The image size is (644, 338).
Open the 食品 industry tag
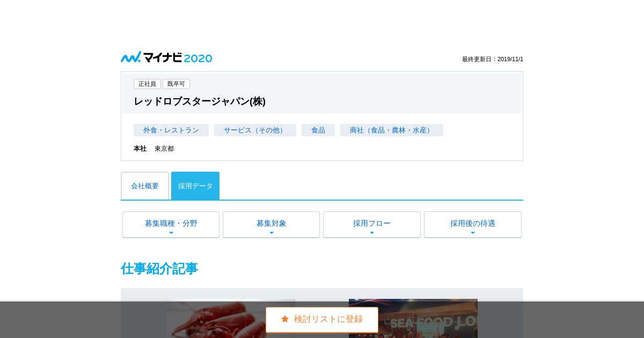click(318, 130)
